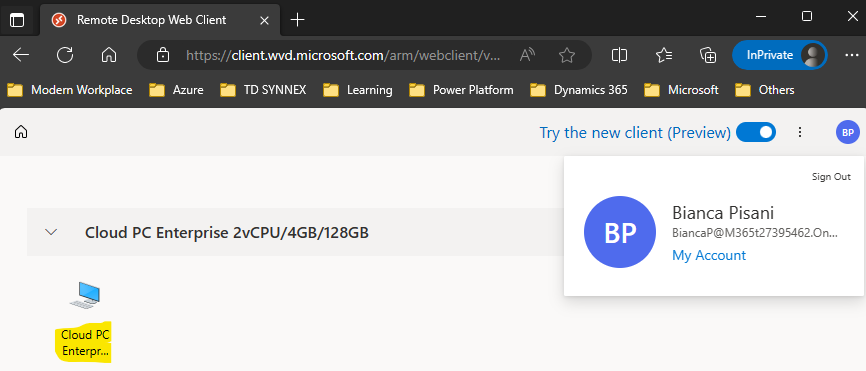Viewport: 866px width, 371px height.
Task: Click the BP account avatar in header
Action: (848, 132)
